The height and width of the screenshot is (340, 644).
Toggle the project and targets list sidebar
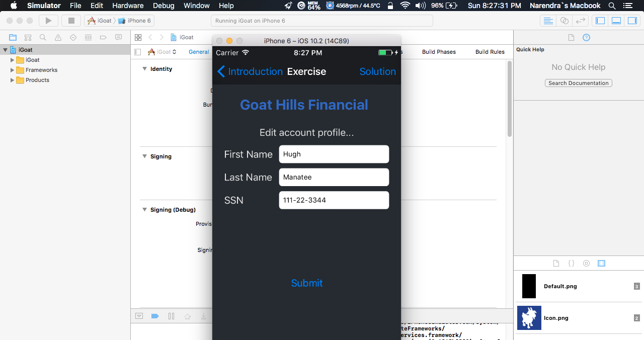pos(138,52)
